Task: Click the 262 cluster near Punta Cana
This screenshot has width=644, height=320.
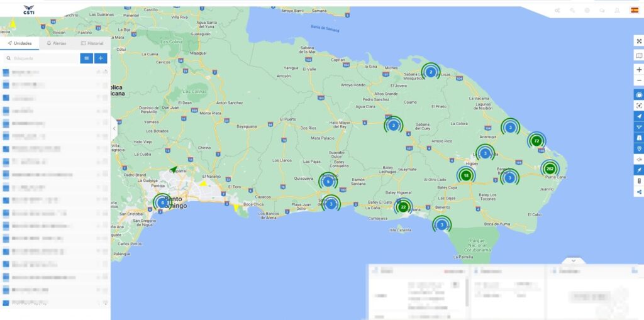Action: (x=550, y=168)
